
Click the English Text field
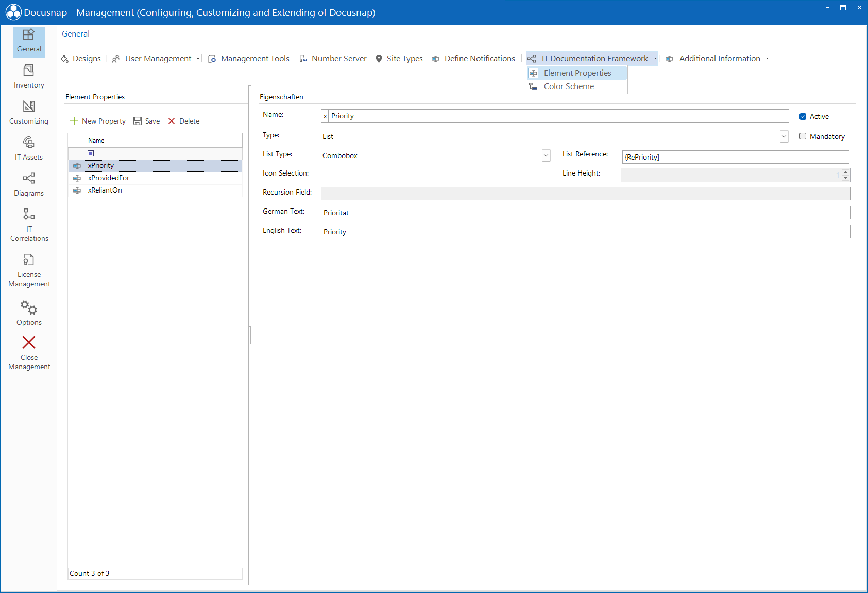click(x=586, y=232)
